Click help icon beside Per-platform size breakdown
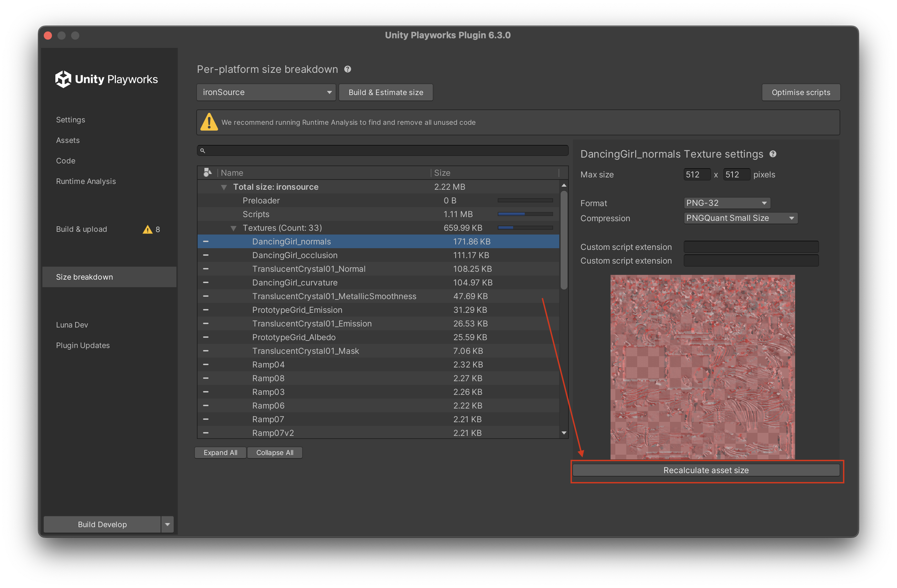The width and height of the screenshot is (897, 588). (x=348, y=69)
